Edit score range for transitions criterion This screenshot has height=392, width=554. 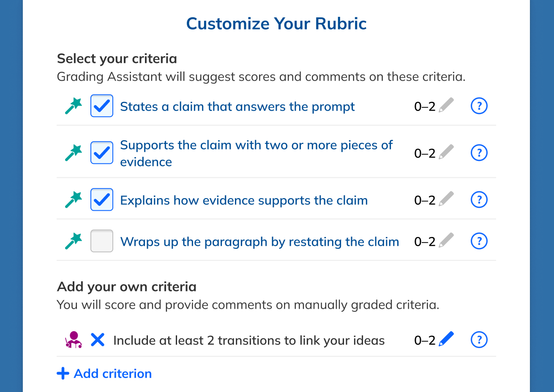(446, 339)
